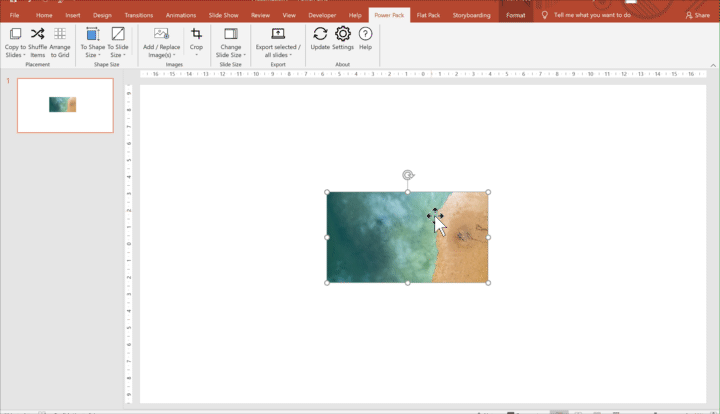Open the File menu
The height and width of the screenshot is (414, 720).
point(14,15)
